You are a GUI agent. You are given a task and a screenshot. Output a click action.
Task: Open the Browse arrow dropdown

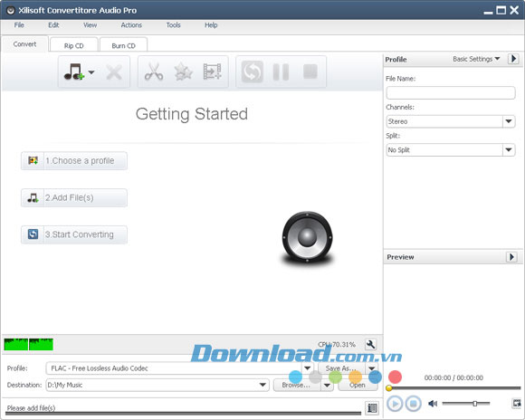click(x=327, y=386)
